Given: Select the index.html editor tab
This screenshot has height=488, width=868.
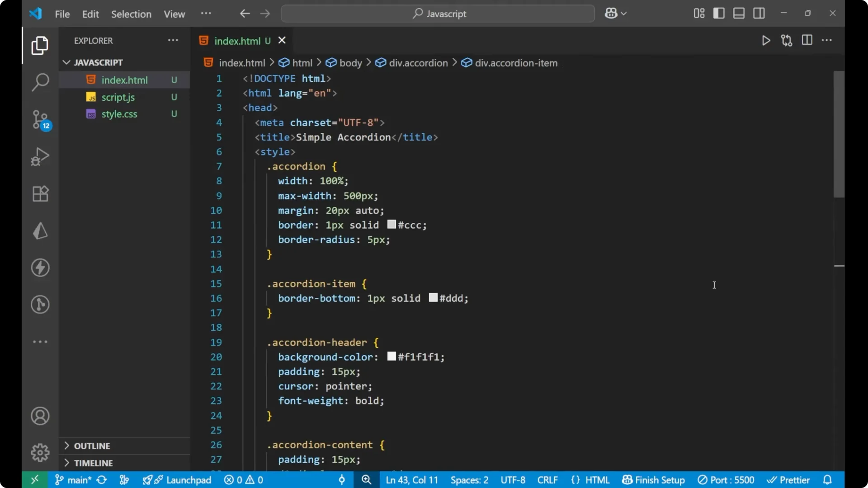Looking at the screenshot, I should [x=237, y=40].
